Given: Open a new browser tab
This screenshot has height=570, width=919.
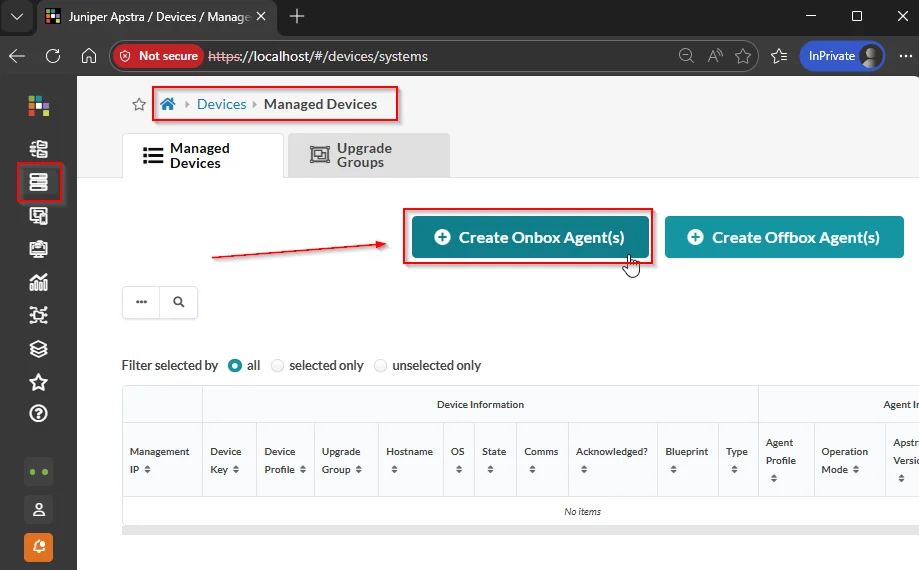Looking at the screenshot, I should coord(297,16).
